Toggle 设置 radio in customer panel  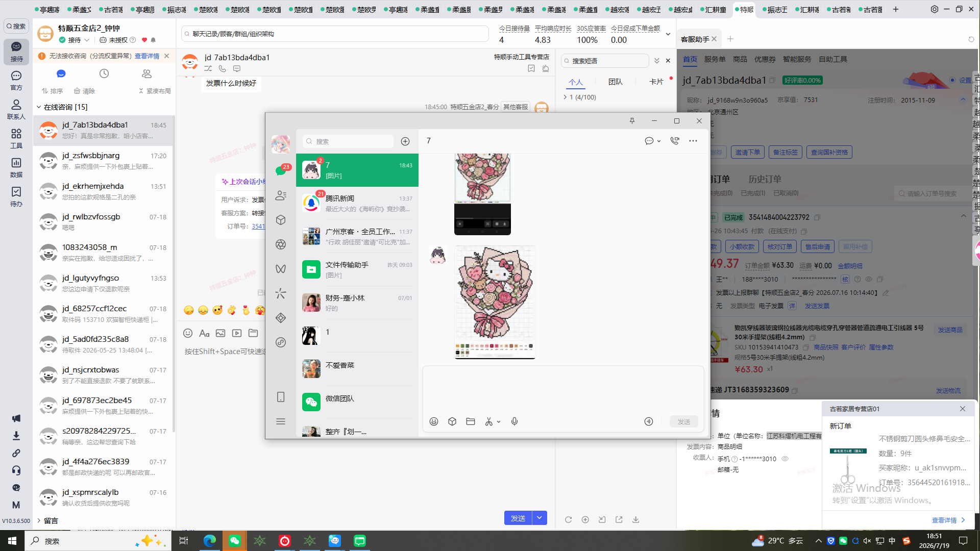952,80
